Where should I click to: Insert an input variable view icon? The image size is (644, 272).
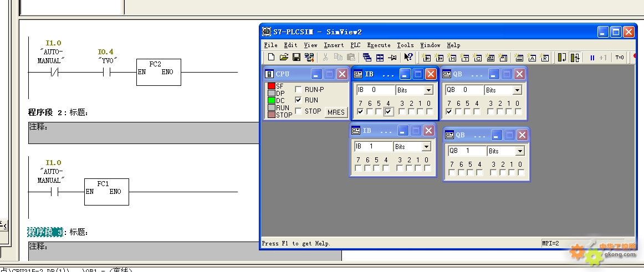[x=426, y=58]
